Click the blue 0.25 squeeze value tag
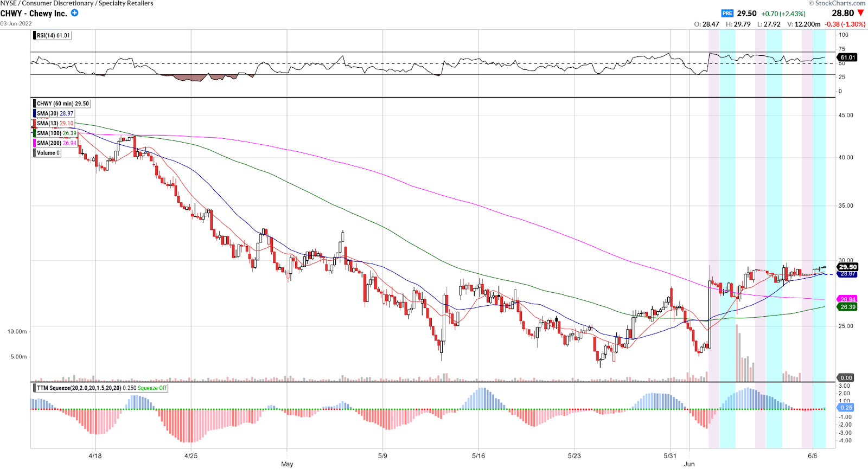 (x=846, y=408)
